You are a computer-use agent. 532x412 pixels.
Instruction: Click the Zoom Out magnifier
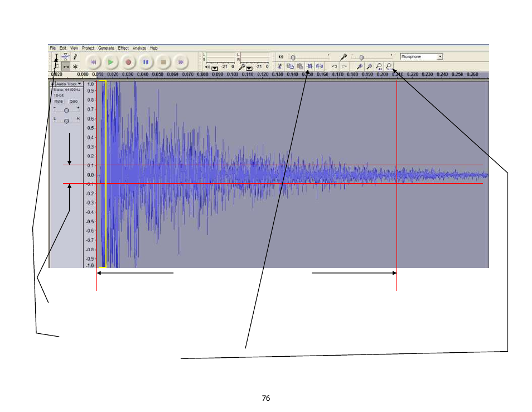coord(370,66)
